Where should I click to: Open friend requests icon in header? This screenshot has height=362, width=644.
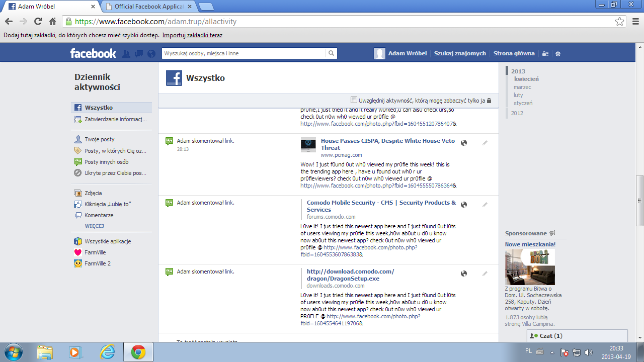coord(126,54)
